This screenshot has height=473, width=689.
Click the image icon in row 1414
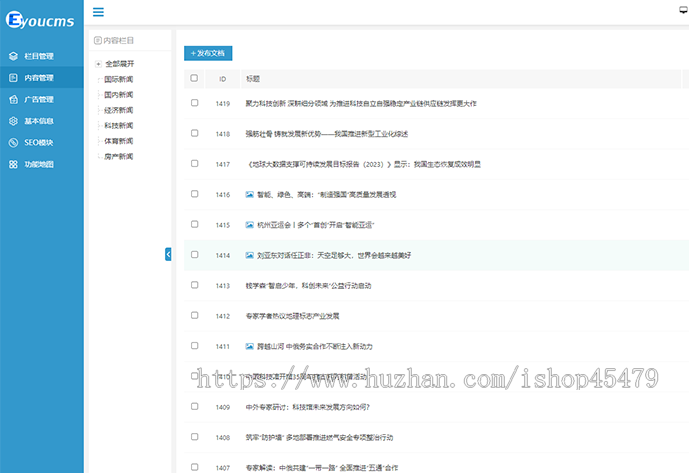(x=250, y=255)
